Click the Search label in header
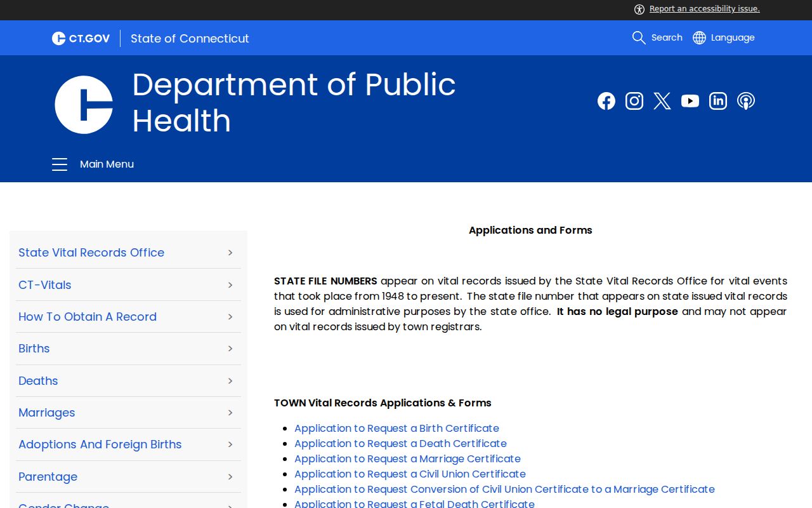 pyautogui.click(x=667, y=37)
